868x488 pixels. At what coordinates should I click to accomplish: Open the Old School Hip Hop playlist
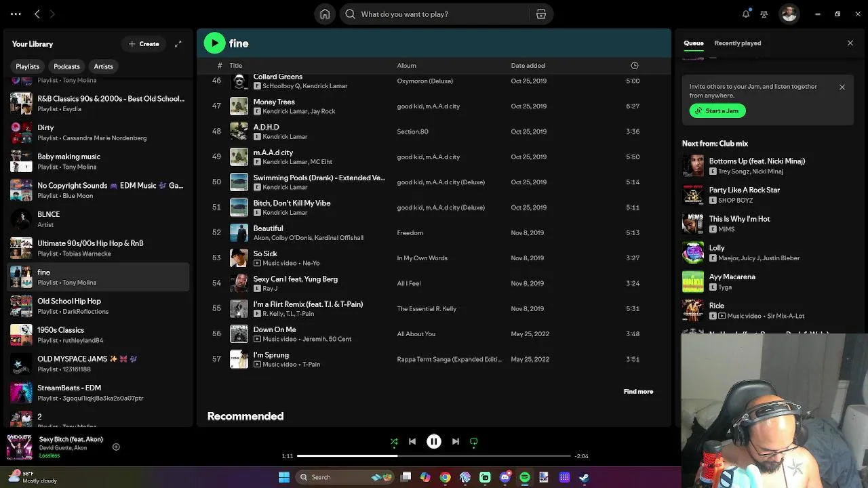98,306
